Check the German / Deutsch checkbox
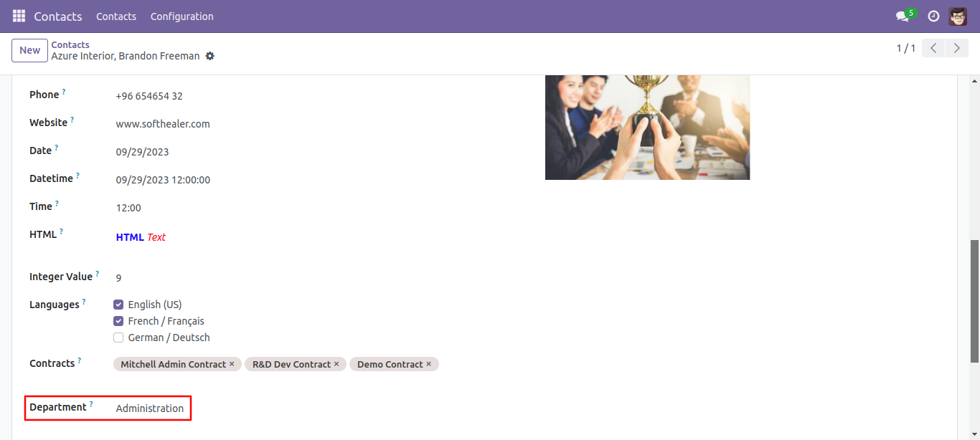The image size is (980, 440). point(118,338)
